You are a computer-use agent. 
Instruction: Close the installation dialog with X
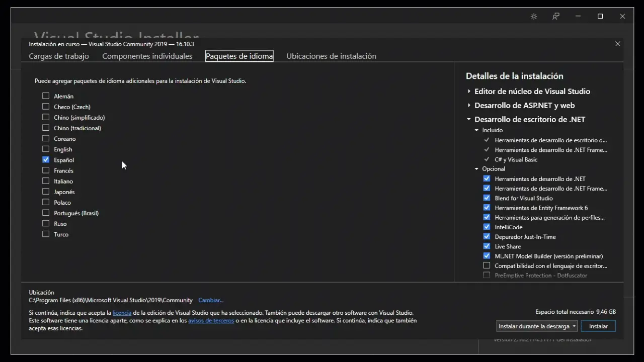(x=618, y=44)
